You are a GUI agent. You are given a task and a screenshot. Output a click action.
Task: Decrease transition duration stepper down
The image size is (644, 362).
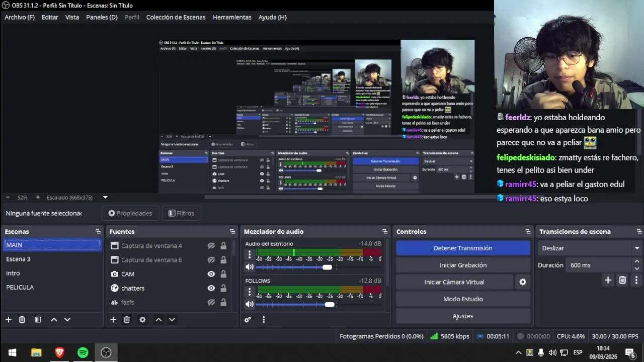point(637,268)
